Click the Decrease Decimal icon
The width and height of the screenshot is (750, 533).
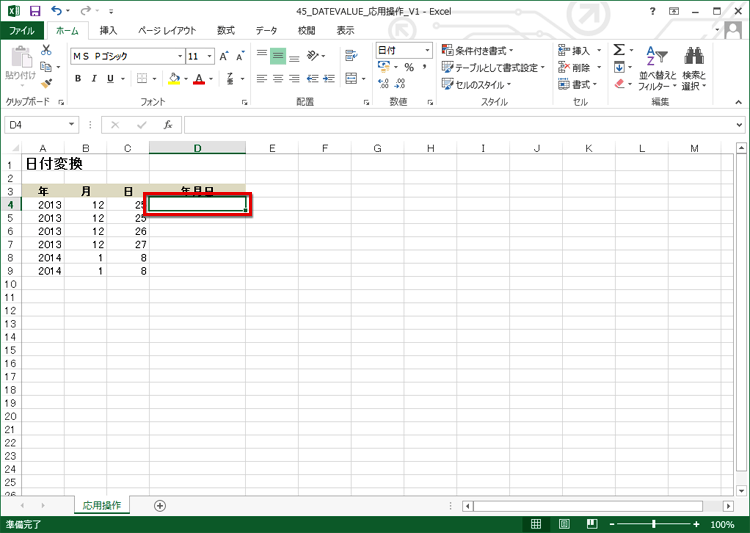pos(400,84)
